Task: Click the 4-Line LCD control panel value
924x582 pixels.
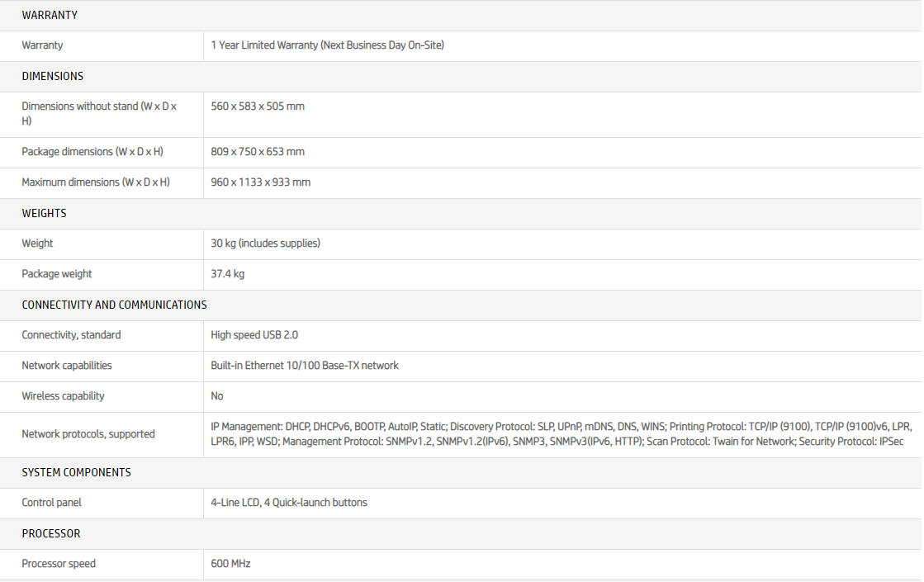Action: 289,503
